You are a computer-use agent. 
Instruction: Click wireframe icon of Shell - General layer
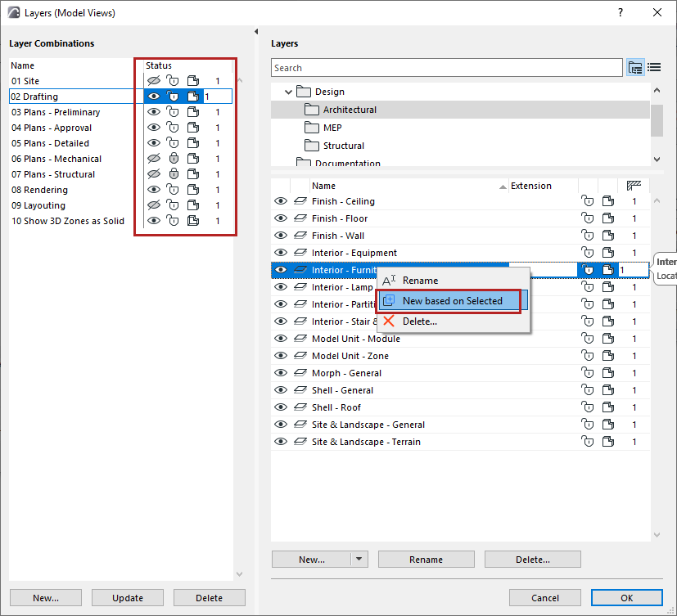[x=608, y=390]
